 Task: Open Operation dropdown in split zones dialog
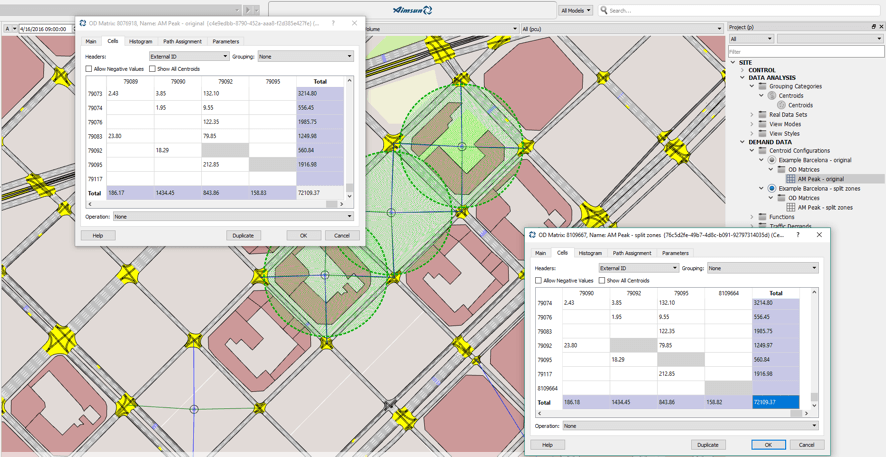[690, 425]
